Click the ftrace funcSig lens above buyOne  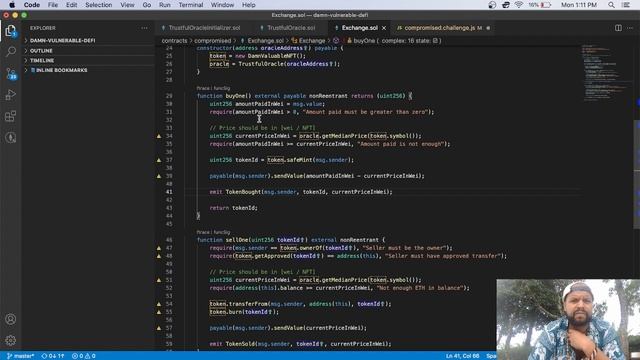click(213, 88)
